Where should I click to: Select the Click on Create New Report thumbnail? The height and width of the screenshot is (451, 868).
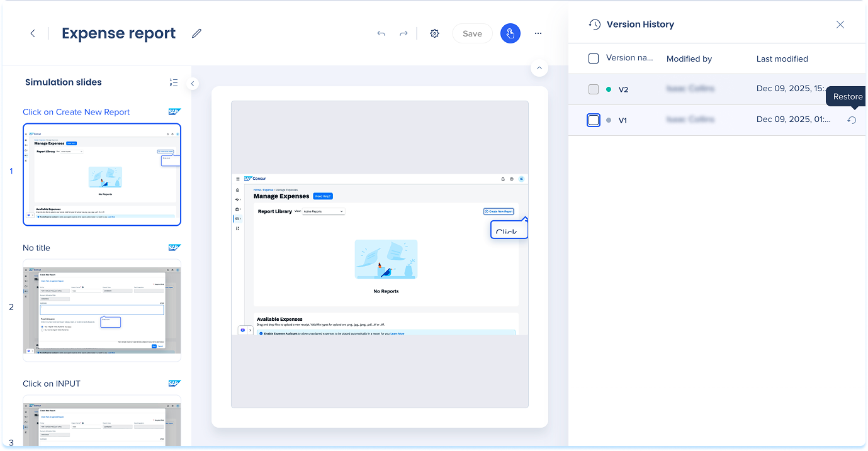point(102,174)
